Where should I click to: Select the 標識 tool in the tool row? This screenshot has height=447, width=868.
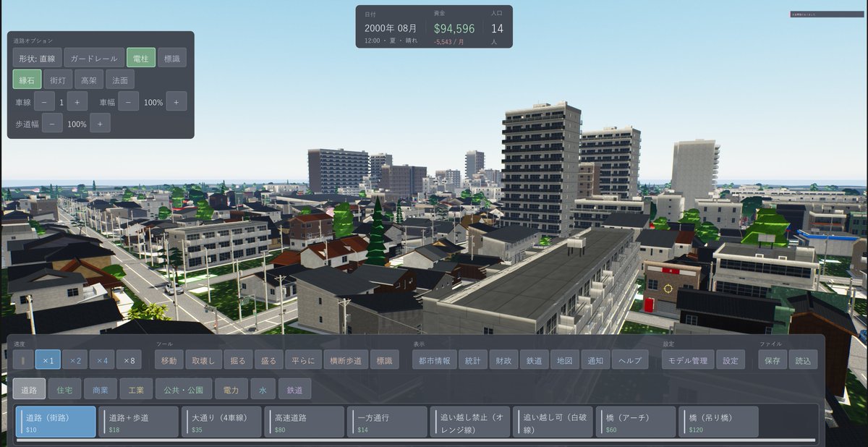coord(385,359)
